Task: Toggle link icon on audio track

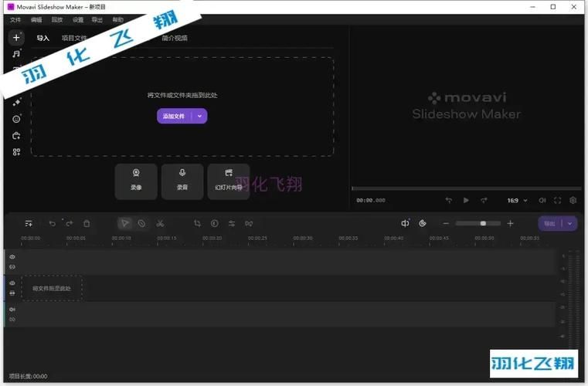Action: [12, 320]
